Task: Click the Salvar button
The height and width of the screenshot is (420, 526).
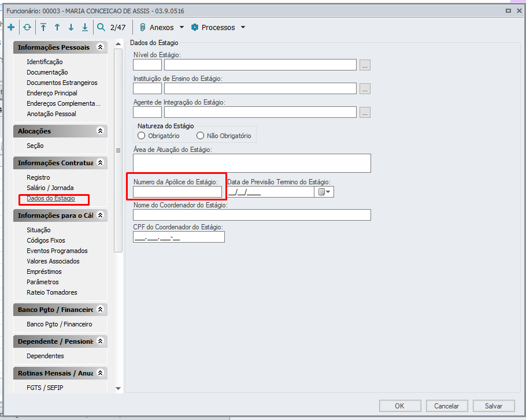Action: pyautogui.click(x=494, y=406)
